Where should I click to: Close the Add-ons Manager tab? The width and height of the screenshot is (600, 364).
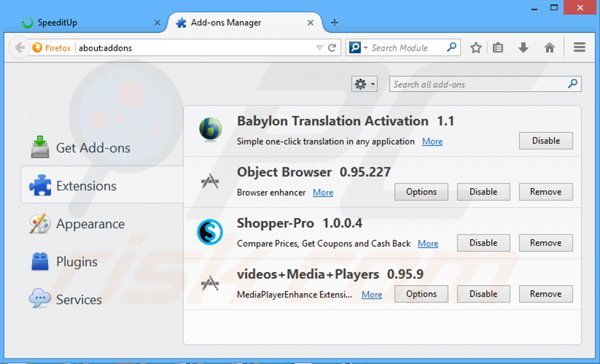click(310, 23)
